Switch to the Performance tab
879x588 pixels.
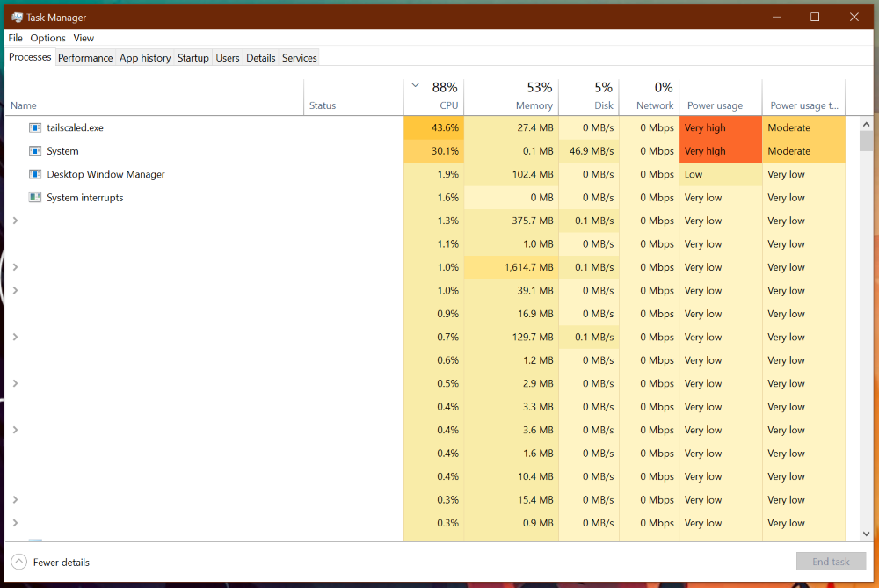pyautogui.click(x=85, y=57)
